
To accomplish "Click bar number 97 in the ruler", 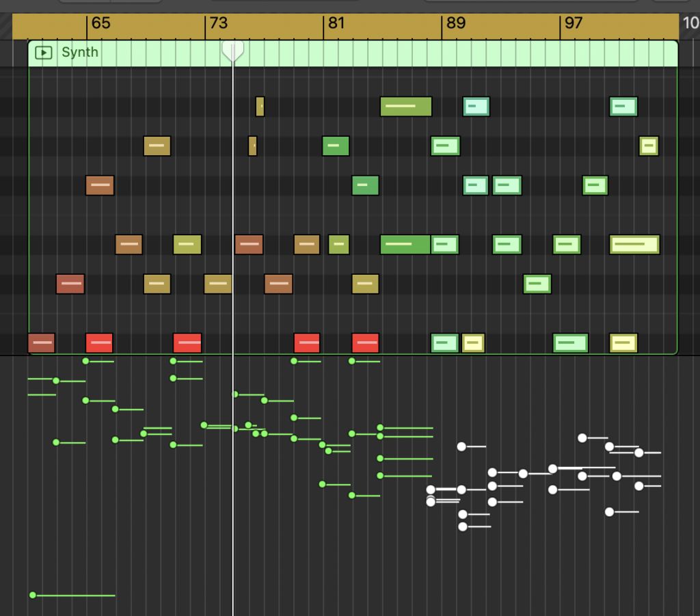I will point(573,23).
